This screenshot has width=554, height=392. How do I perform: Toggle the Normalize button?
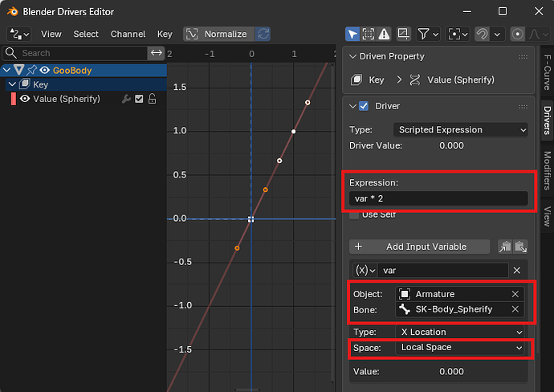point(218,34)
